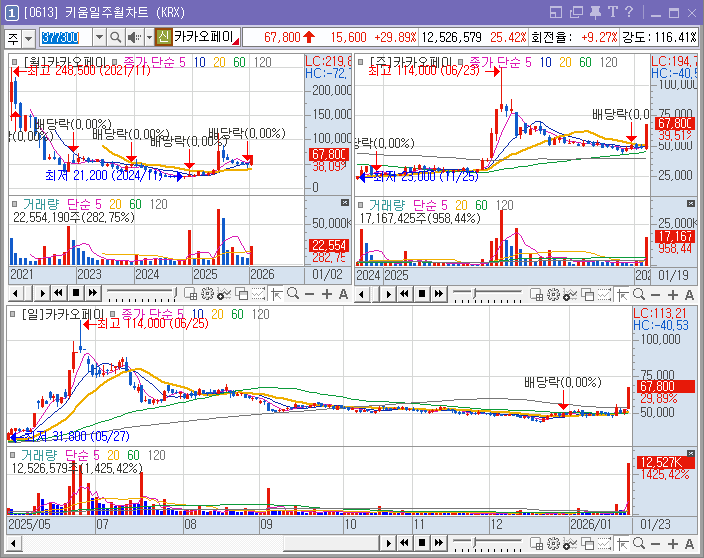Screen dimensions: 704x558
Task: Click chart settings gear in monthly toolbar
Action: 207,294
